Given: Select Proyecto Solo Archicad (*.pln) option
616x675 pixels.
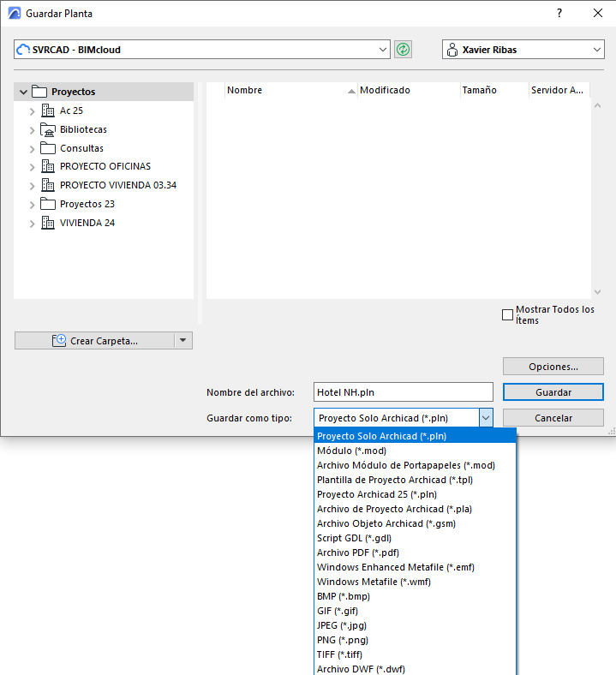Looking at the screenshot, I should point(416,436).
